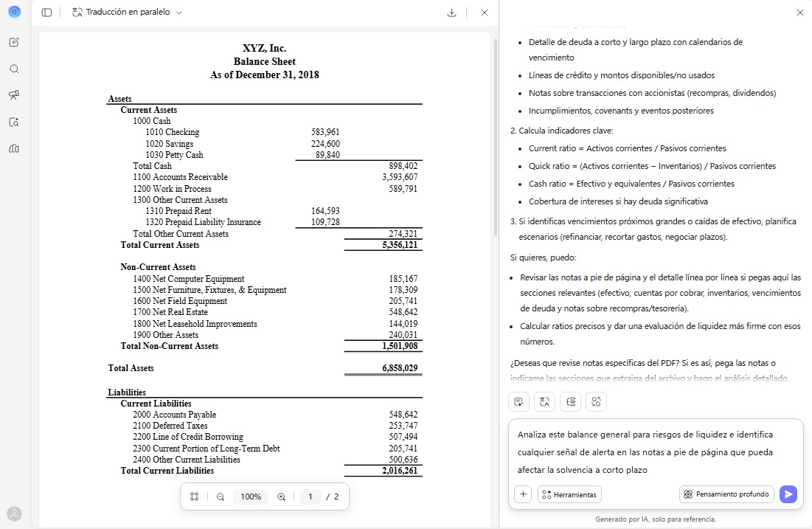This screenshot has height=529, width=812.
Task: Click the plus attach button
Action: pyautogui.click(x=523, y=494)
